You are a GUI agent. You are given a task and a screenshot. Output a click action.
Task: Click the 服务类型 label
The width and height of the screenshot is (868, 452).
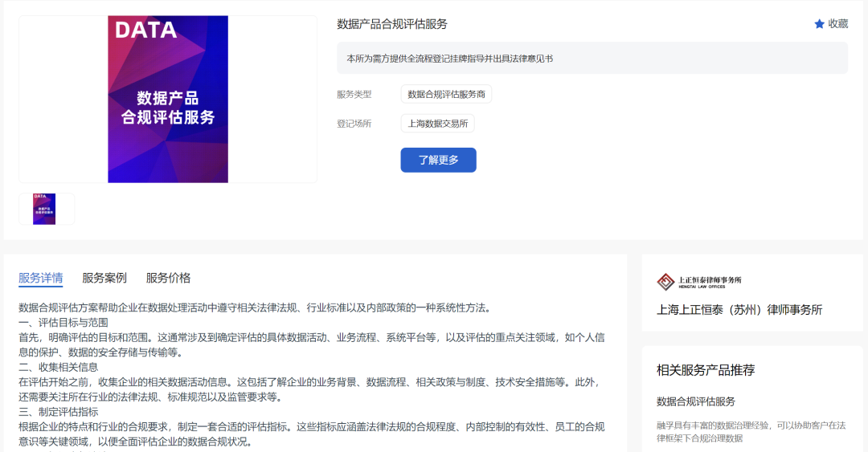tap(354, 95)
